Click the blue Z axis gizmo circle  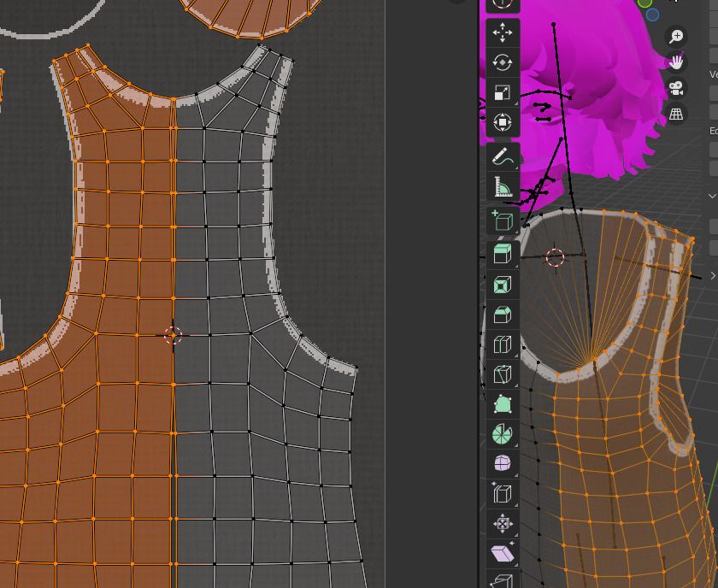tap(652, 15)
